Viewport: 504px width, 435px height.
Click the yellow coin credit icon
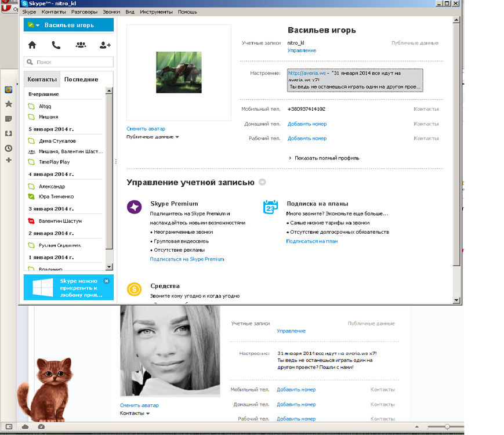tap(134, 289)
